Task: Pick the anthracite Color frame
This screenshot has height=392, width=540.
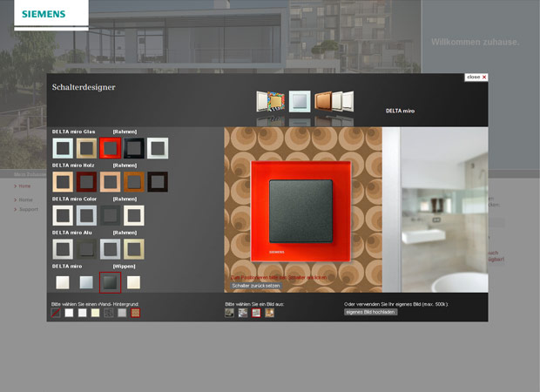Action: 111,216
